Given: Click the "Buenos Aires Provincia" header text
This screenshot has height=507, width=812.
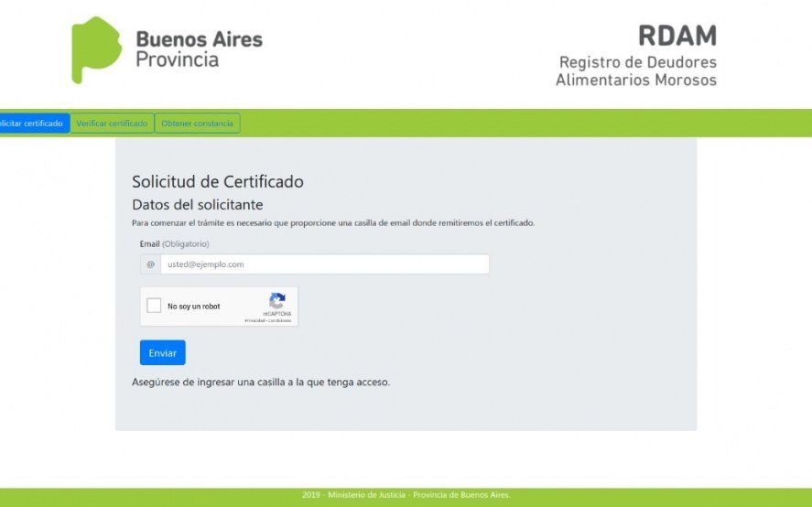Looking at the screenshot, I should pyautogui.click(x=199, y=49).
